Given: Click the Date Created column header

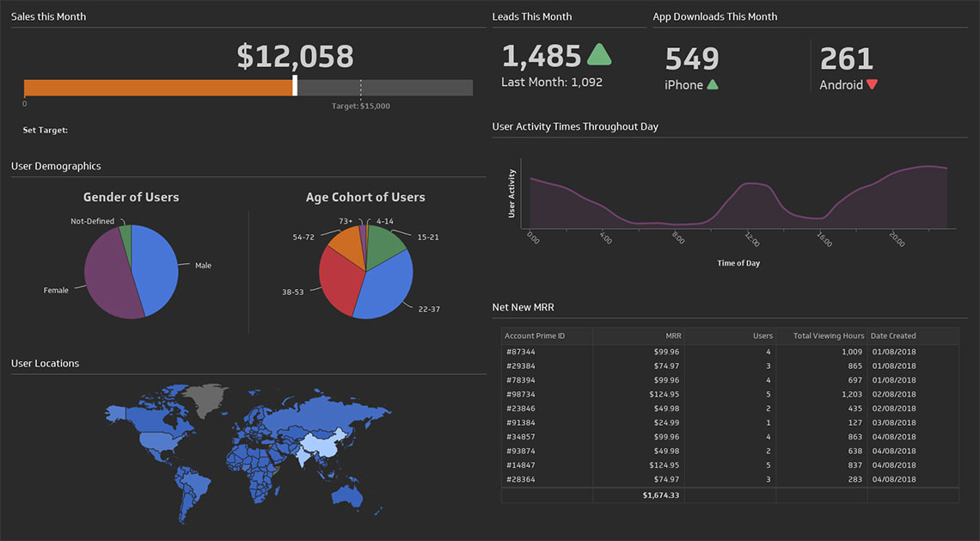Looking at the screenshot, I should [894, 335].
